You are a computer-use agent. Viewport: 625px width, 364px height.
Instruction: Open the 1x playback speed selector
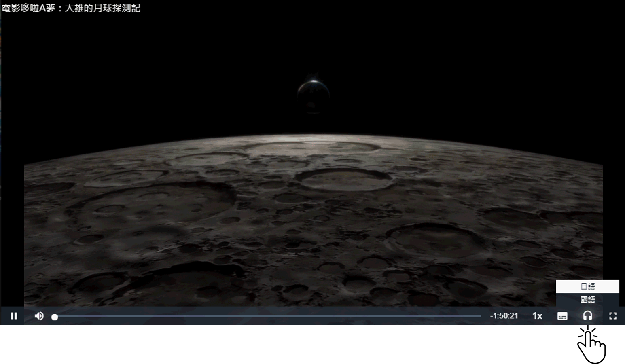[537, 316]
